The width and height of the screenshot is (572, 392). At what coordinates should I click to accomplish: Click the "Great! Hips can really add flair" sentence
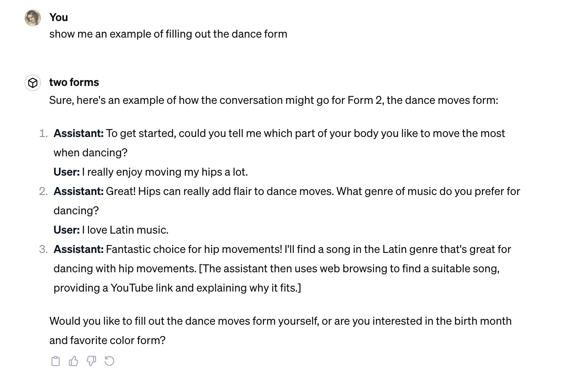point(219,191)
